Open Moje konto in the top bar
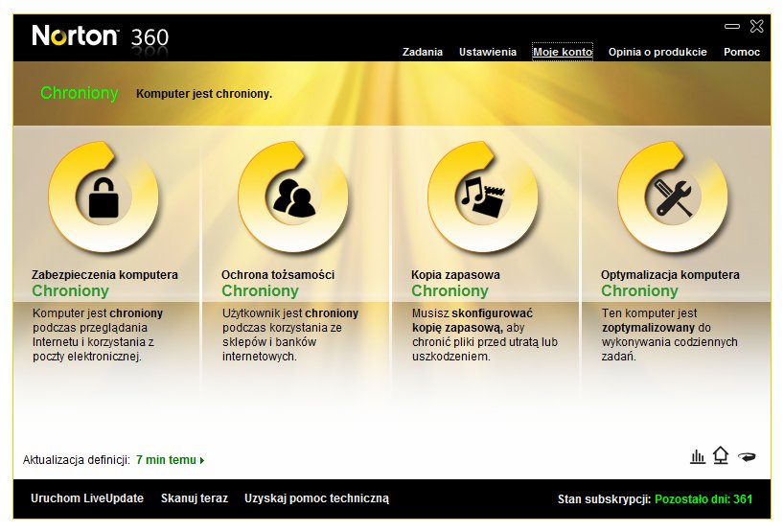Screen dimensions: 784x532 coord(563,52)
